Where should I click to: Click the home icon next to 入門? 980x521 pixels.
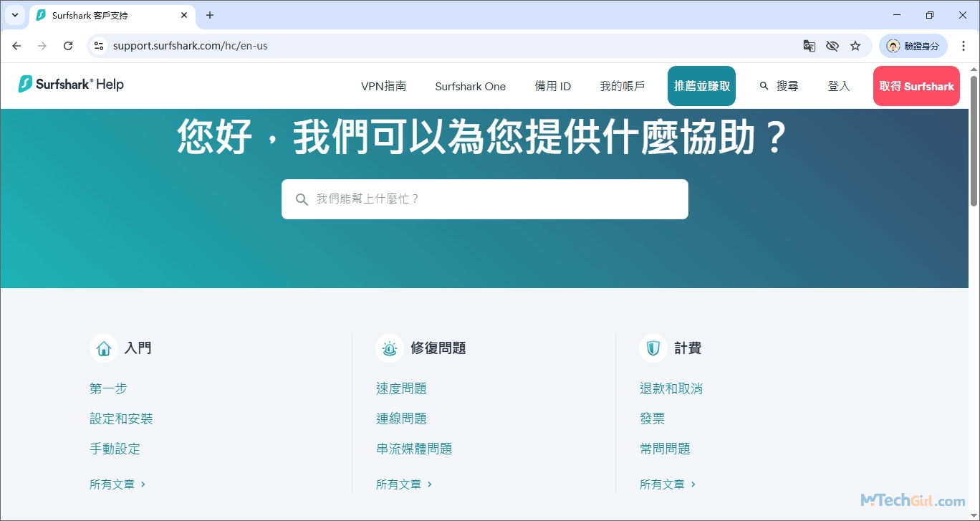tap(103, 348)
